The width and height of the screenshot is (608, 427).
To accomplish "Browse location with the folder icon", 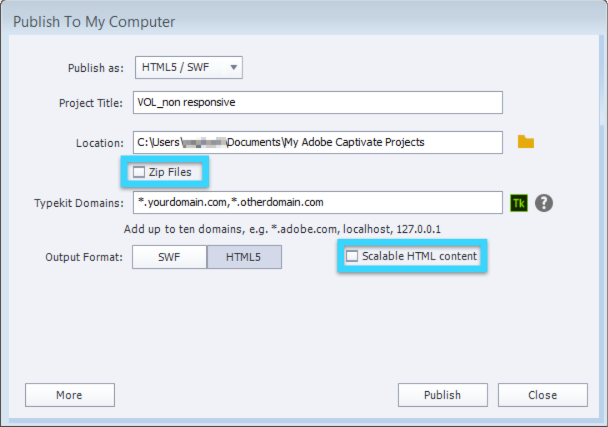I will coord(526,142).
